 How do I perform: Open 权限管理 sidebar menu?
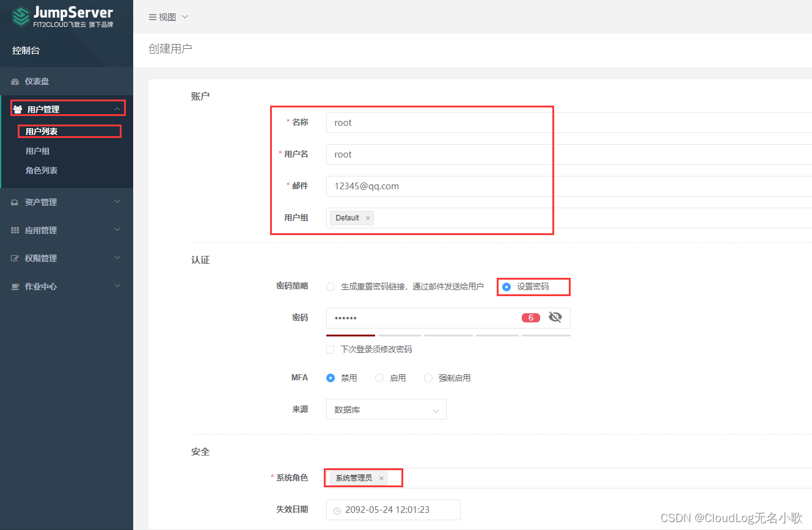coord(67,258)
